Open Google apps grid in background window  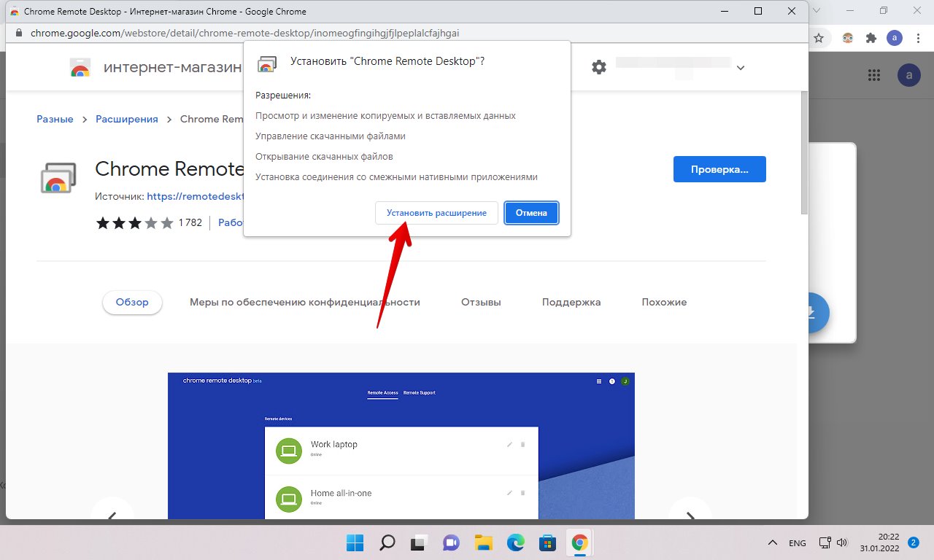point(874,74)
